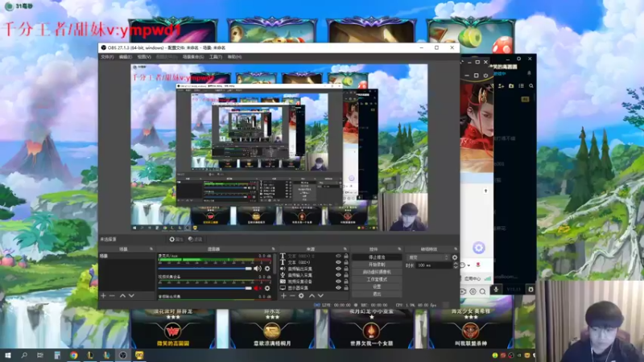Image resolution: width=644 pixels, height=362 pixels.
Task: Open the OBS 帮助(H) menu
Action: [234, 56]
